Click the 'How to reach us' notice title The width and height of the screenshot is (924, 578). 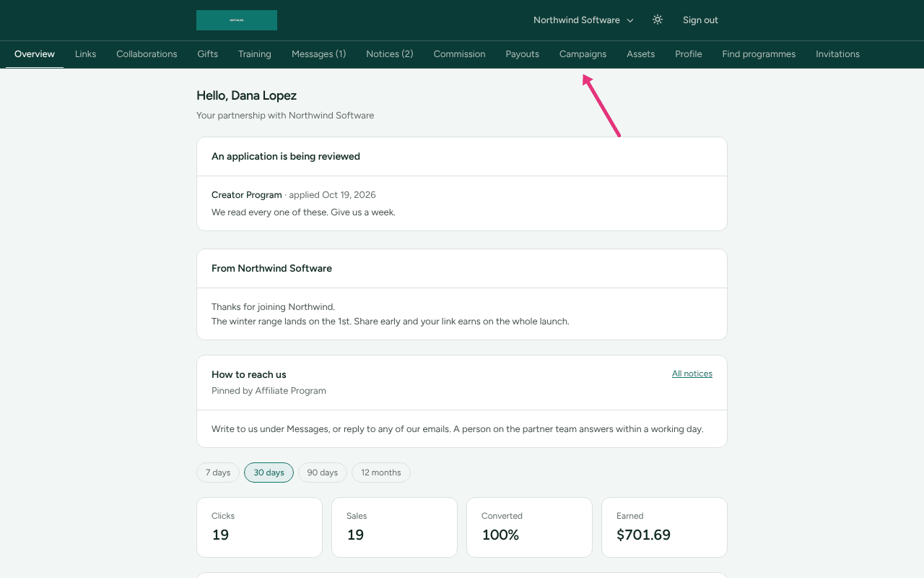coord(249,374)
